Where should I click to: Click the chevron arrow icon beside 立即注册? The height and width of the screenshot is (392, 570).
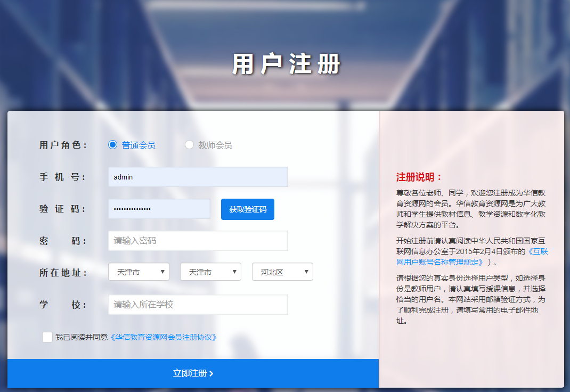(211, 374)
